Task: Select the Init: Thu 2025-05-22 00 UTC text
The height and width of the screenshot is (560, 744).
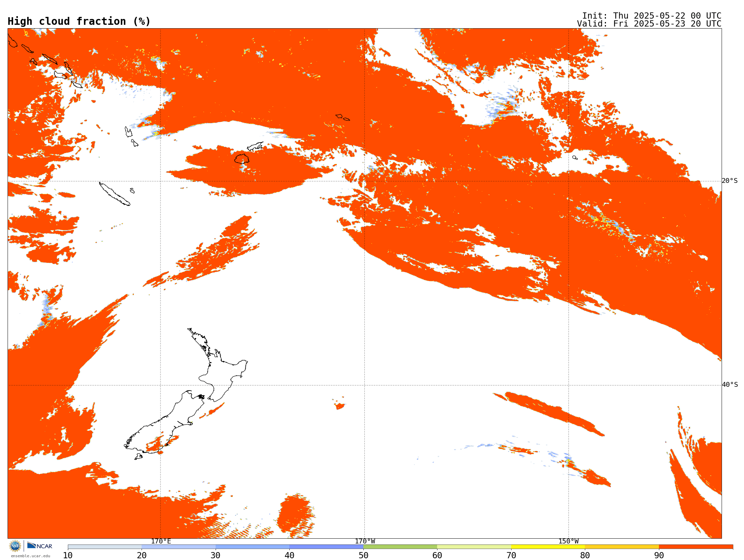Action: [x=652, y=16]
